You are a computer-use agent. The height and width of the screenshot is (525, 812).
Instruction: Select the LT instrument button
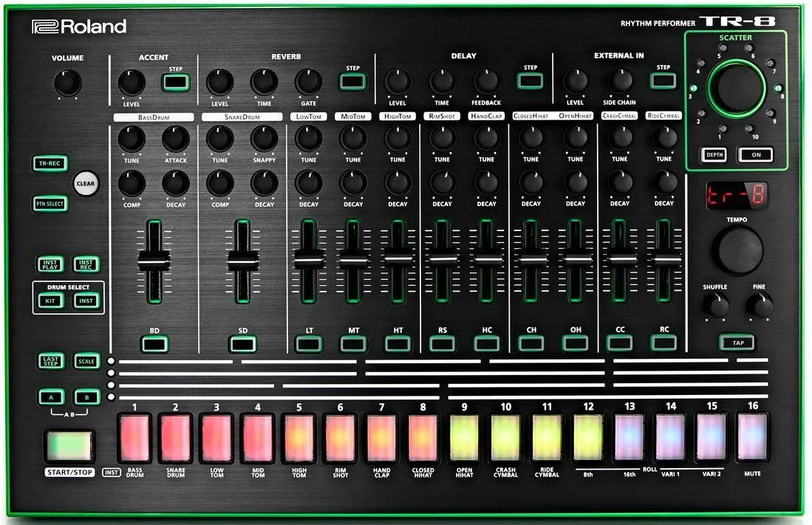pos(309,343)
